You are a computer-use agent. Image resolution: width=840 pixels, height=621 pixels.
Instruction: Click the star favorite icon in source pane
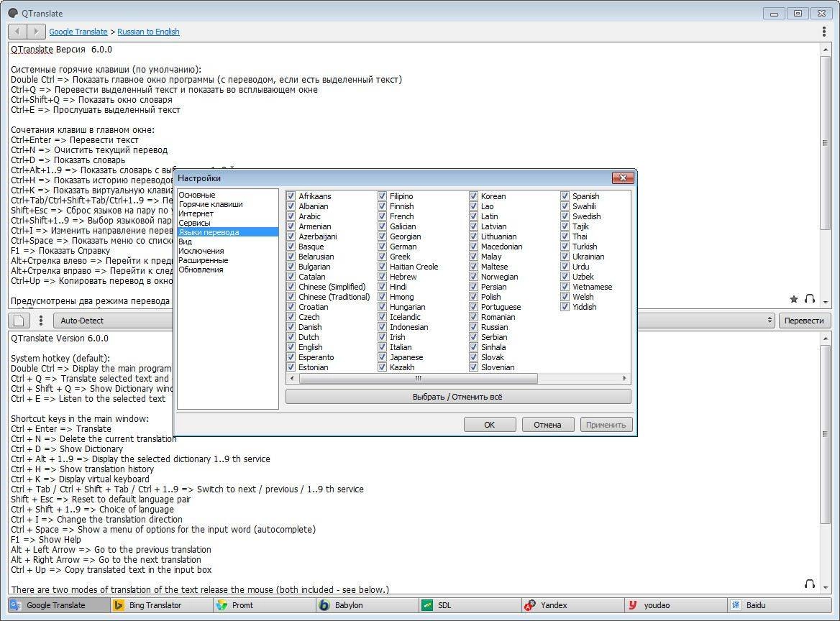(x=794, y=299)
